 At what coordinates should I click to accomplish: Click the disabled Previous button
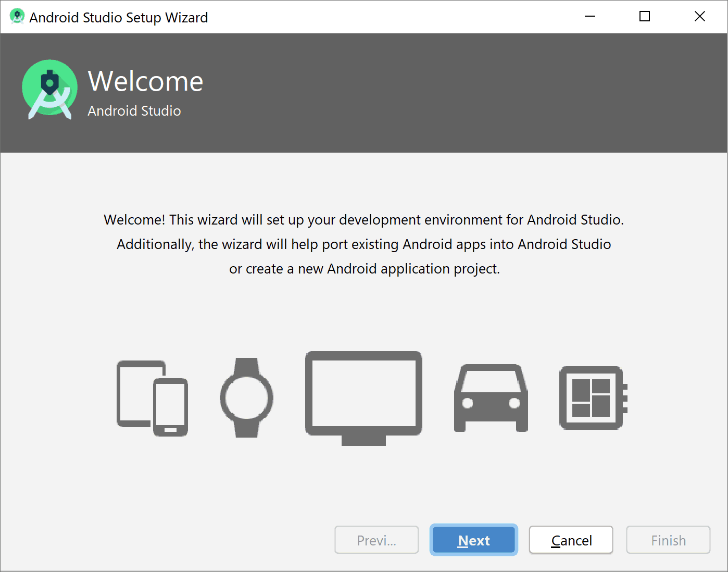click(376, 540)
